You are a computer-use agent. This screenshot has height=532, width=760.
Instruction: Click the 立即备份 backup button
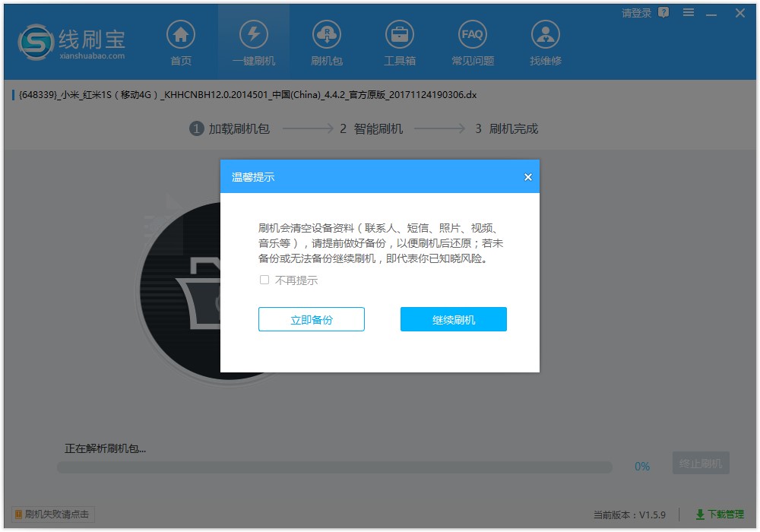tap(311, 319)
